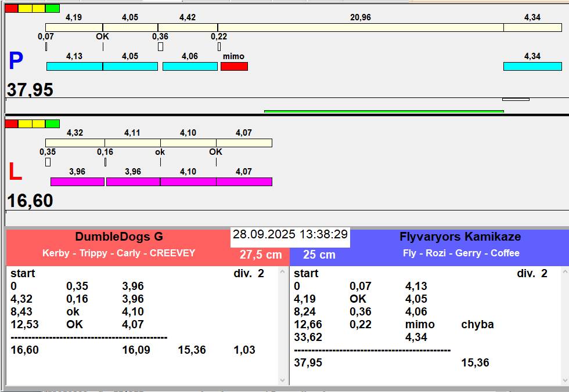The height and width of the screenshot is (392, 569).
Task: Select the magenta 4,07 run bar
Action: [x=244, y=182]
